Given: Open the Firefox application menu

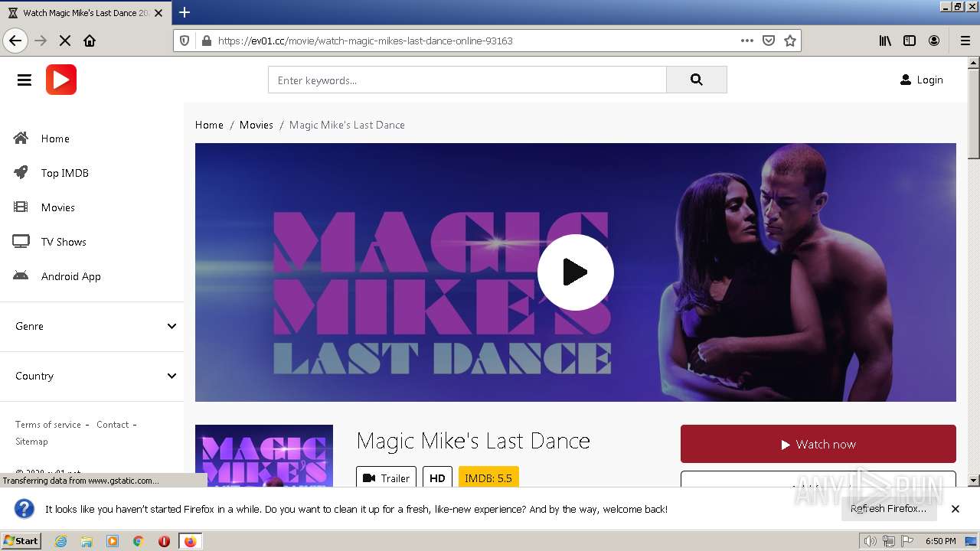Looking at the screenshot, I should 965,41.
